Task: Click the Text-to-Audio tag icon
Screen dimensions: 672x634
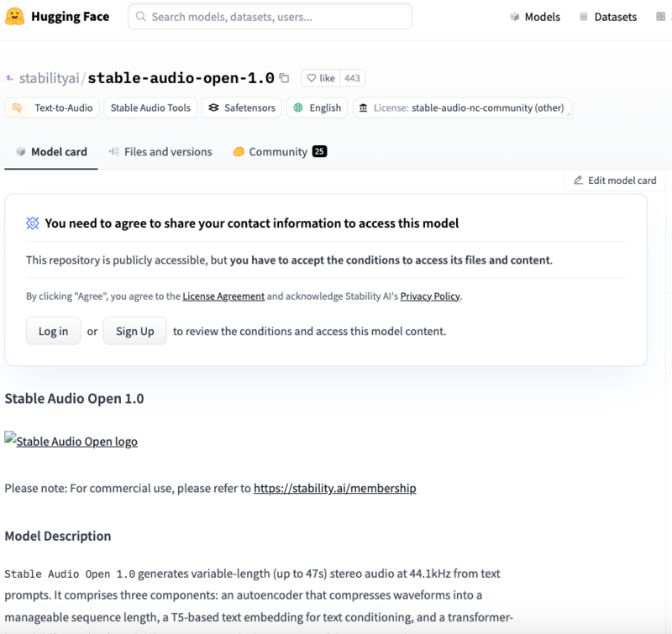Action: [18, 107]
